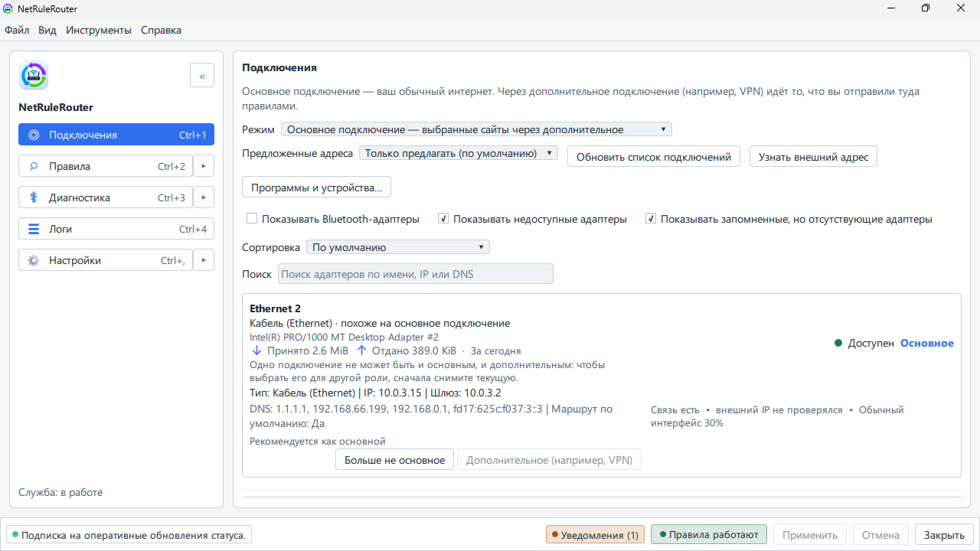Click Обновить список подключений button
The width and height of the screenshot is (980, 551).
[654, 157]
